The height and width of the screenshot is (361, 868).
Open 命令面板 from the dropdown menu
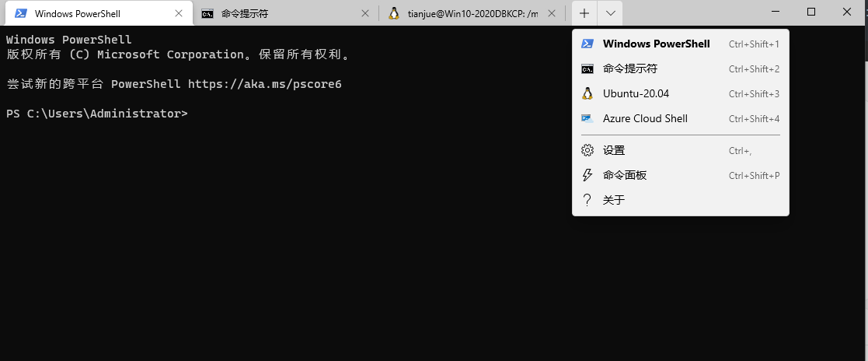point(681,175)
